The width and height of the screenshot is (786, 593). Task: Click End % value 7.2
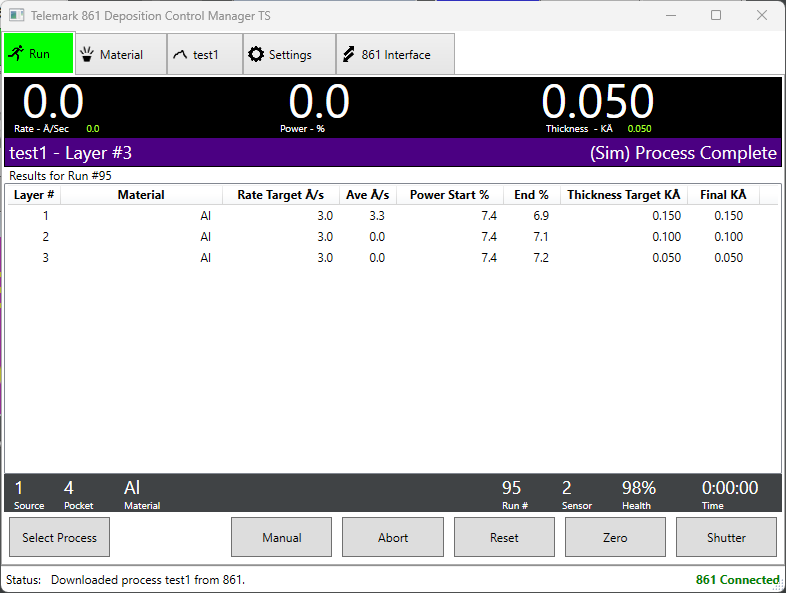tap(541, 258)
